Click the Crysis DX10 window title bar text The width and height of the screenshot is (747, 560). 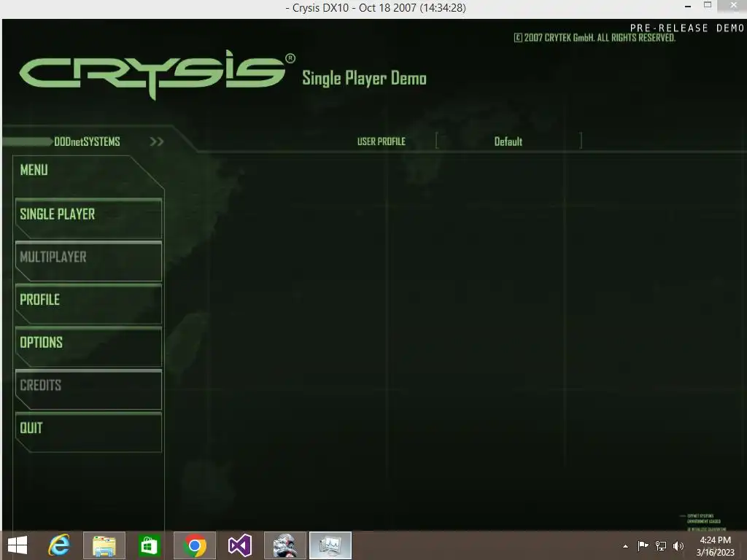[x=376, y=7]
